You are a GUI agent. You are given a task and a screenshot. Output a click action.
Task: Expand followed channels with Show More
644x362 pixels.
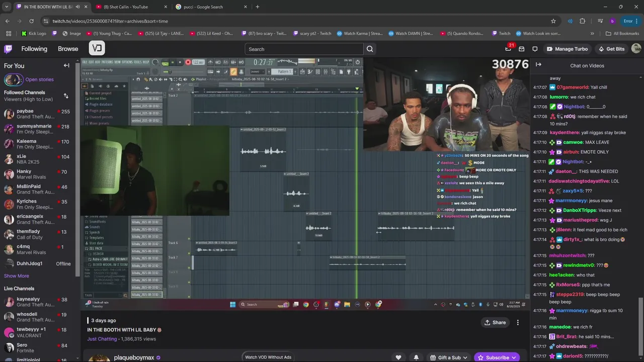(x=17, y=276)
